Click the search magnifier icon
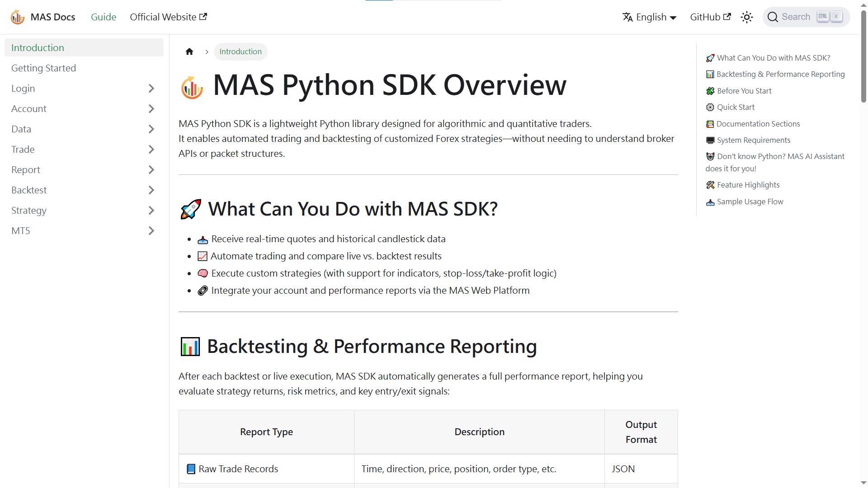Viewport: 868px width, 488px height. point(773,17)
